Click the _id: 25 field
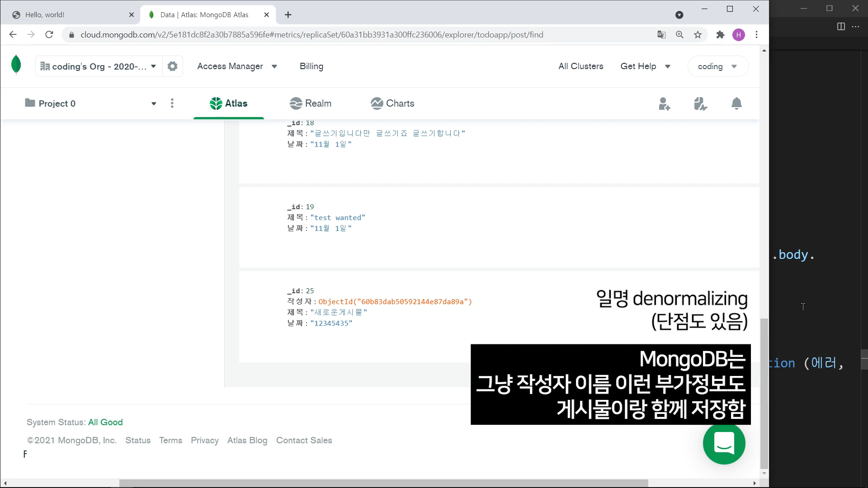Image resolution: width=868 pixels, height=488 pixels. click(301, 291)
